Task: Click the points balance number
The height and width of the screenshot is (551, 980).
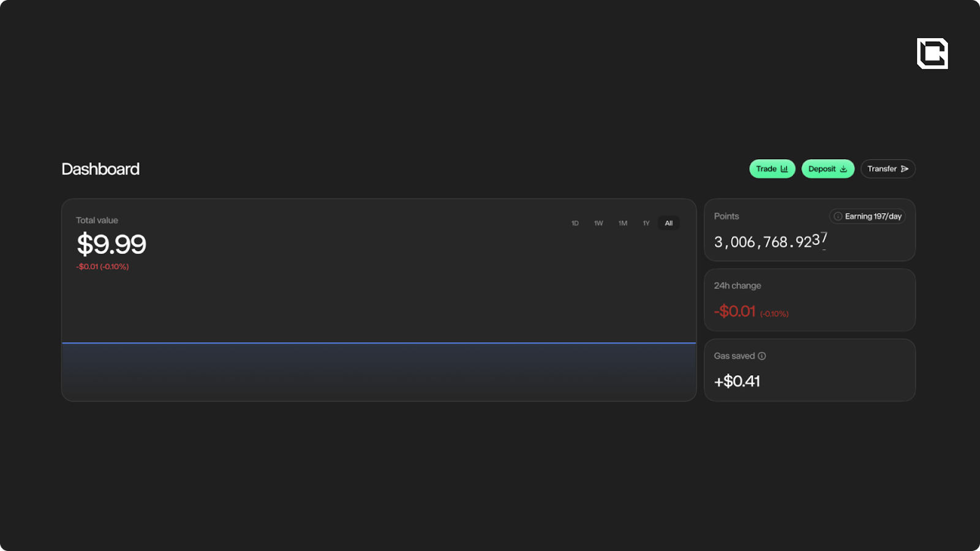Action: [x=770, y=242]
